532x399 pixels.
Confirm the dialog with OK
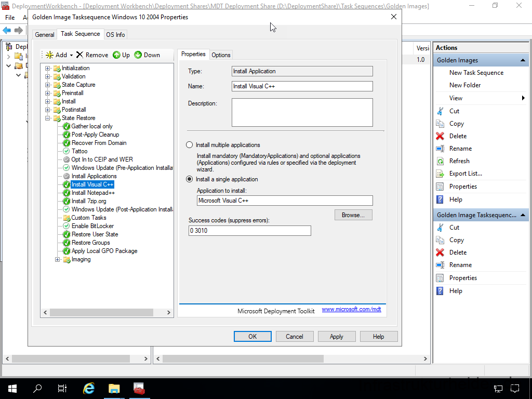click(x=252, y=337)
